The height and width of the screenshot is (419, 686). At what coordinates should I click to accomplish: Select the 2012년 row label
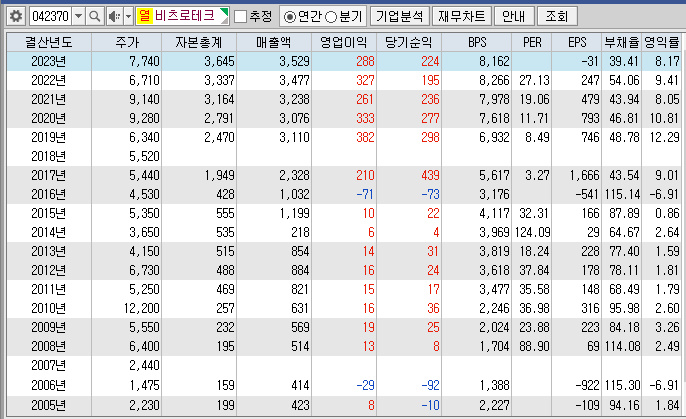[49, 270]
